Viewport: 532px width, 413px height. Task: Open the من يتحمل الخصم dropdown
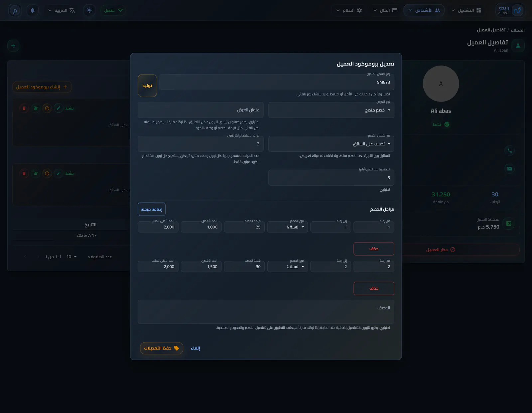coord(331,144)
